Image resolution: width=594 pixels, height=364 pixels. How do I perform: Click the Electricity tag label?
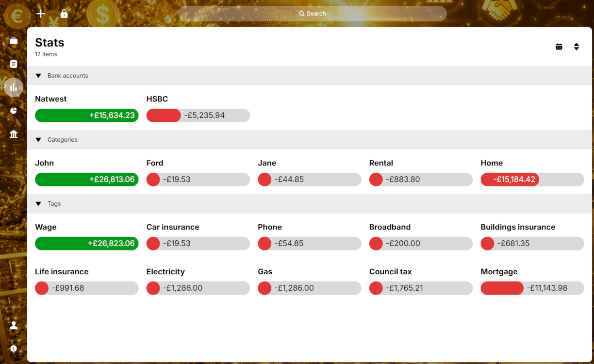point(165,272)
